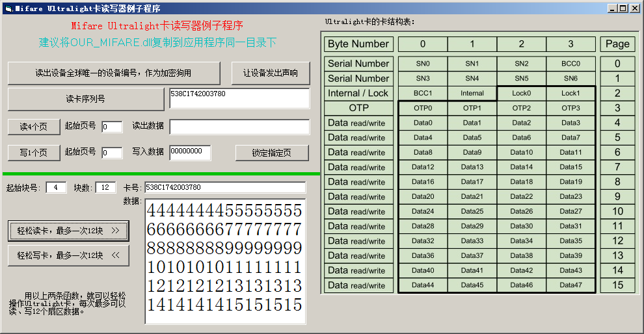Click 让设备发出声响 beep button
Viewport: 644px width, 334px height.
coord(271,73)
